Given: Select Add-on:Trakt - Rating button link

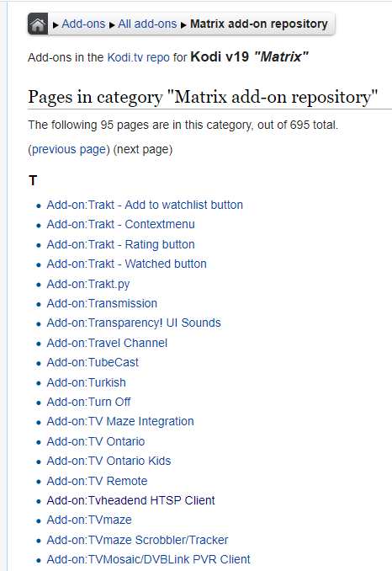Looking at the screenshot, I should (121, 244).
